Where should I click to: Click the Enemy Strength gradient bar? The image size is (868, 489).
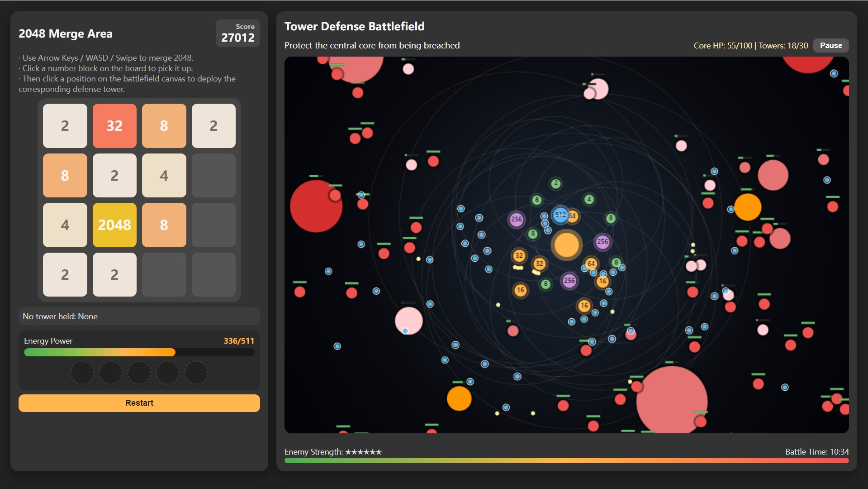[x=566, y=460]
